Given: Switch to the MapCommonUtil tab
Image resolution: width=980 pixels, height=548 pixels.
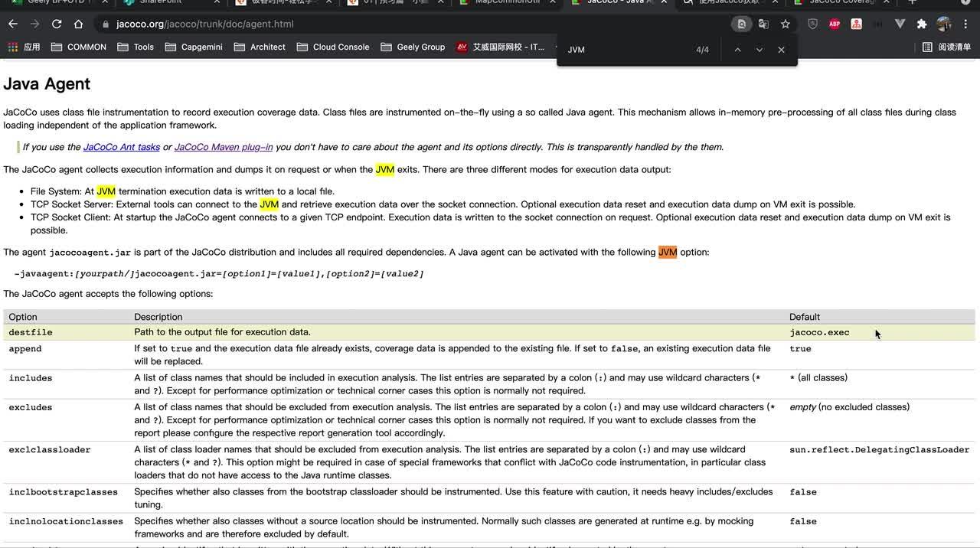Looking at the screenshot, I should pos(505,2).
